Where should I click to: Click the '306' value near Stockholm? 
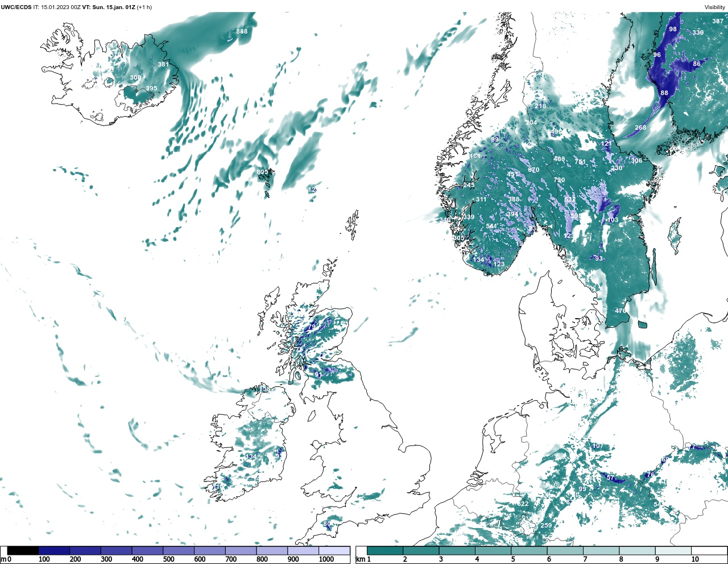coord(636,160)
